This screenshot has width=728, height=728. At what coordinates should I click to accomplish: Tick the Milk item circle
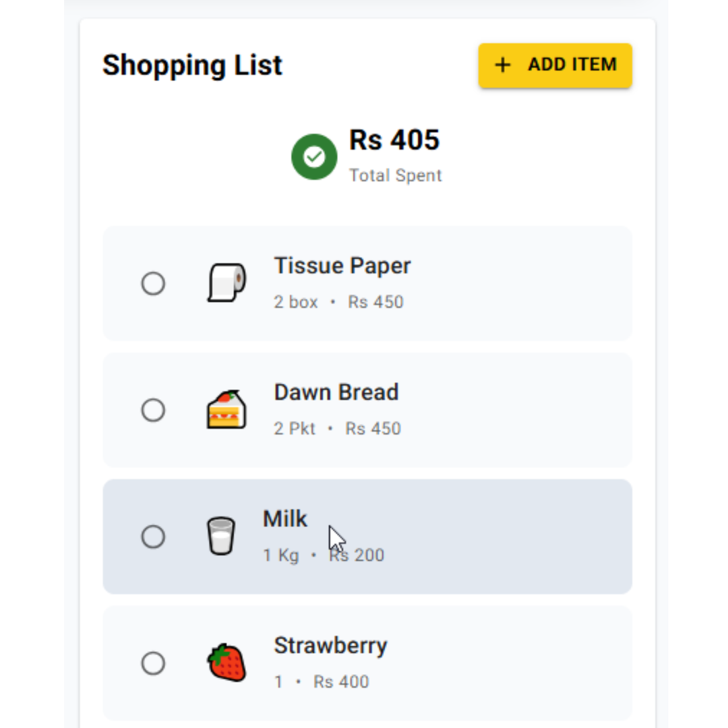click(x=153, y=536)
